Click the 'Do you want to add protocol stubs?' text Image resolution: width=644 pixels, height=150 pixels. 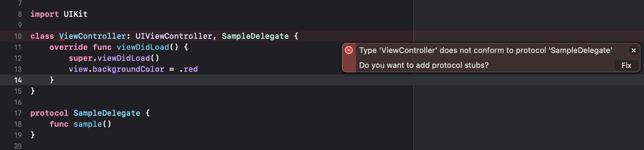click(424, 65)
